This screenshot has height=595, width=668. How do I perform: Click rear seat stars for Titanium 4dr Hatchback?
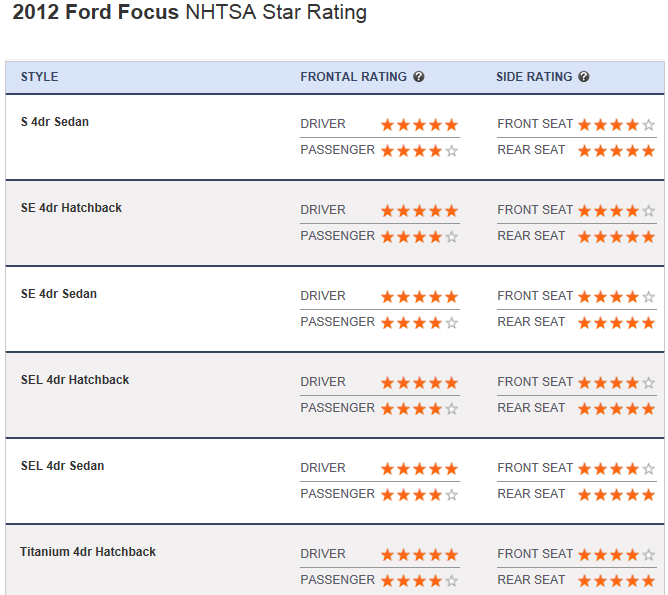coord(616,581)
